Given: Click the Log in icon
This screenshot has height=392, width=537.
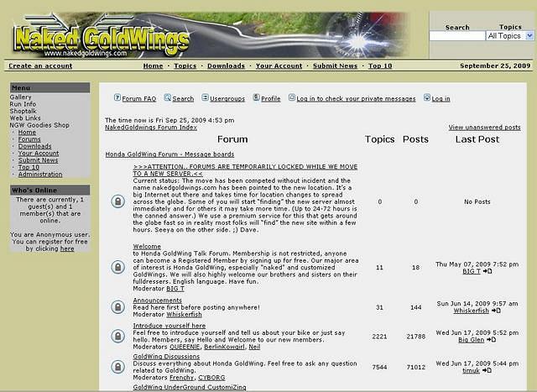Looking at the screenshot, I should pos(427,97).
